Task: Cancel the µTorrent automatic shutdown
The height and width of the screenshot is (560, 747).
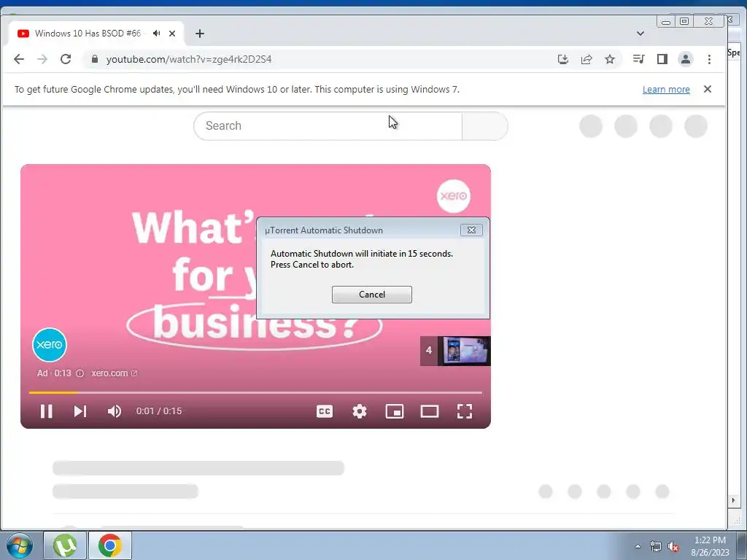Action: pyautogui.click(x=371, y=295)
